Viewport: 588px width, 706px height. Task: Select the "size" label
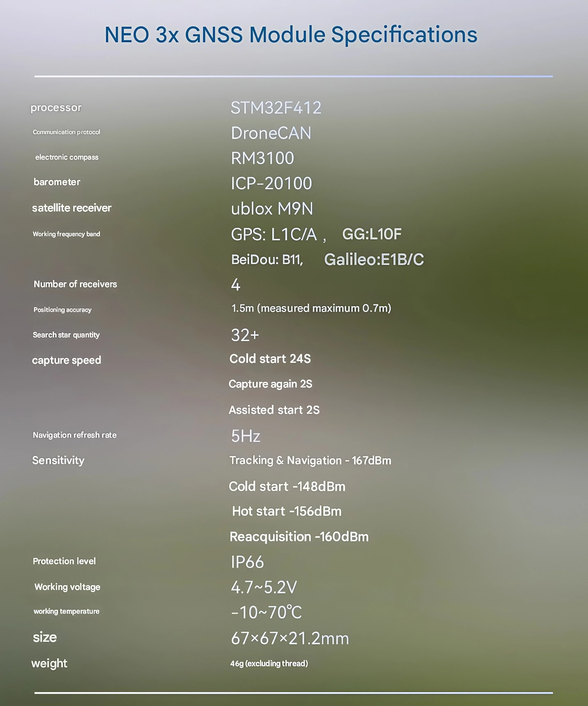[x=45, y=637]
